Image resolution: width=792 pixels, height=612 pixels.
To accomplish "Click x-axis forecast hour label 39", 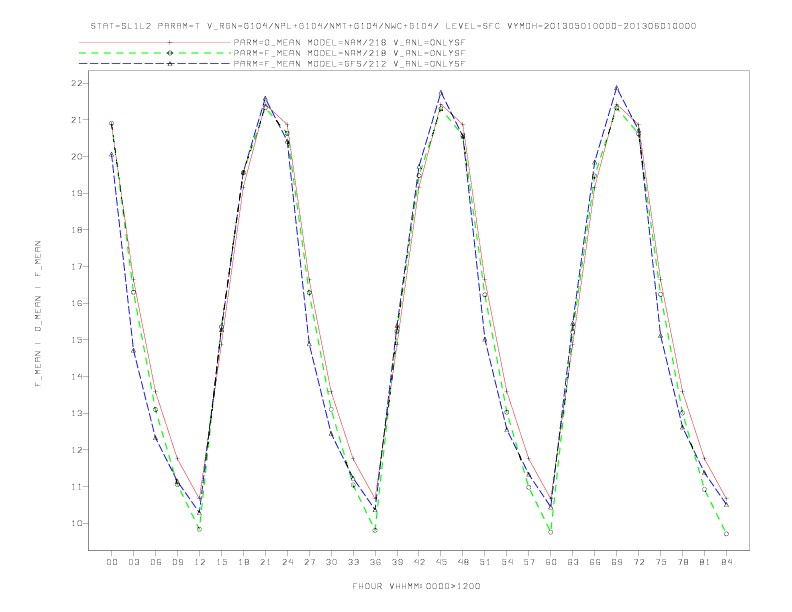I will click(x=397, y=562).
